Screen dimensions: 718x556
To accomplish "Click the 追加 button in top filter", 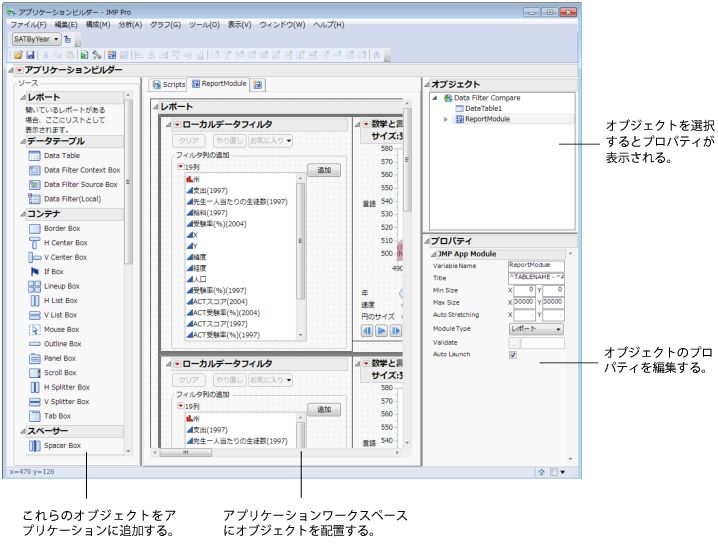I will tap(324, 171).
